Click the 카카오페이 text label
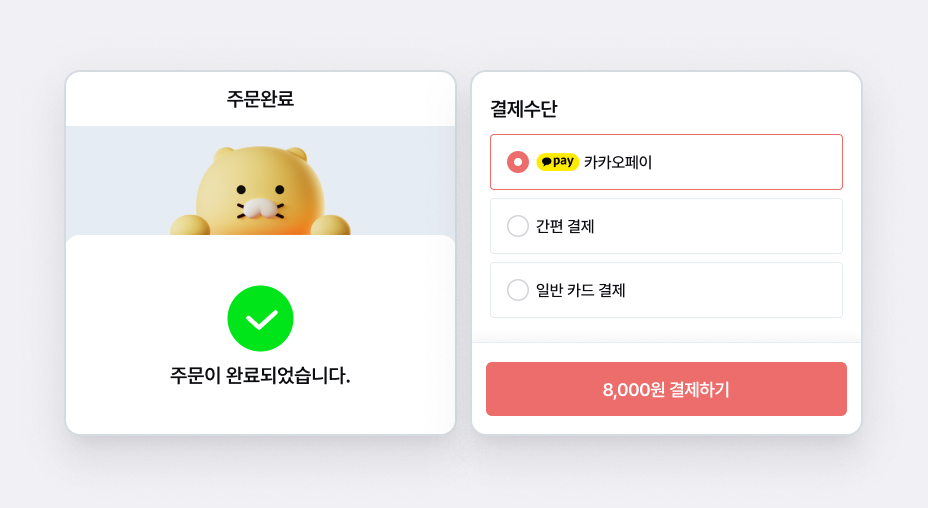Viewport: 928px width, 508px height. (618, 162)
